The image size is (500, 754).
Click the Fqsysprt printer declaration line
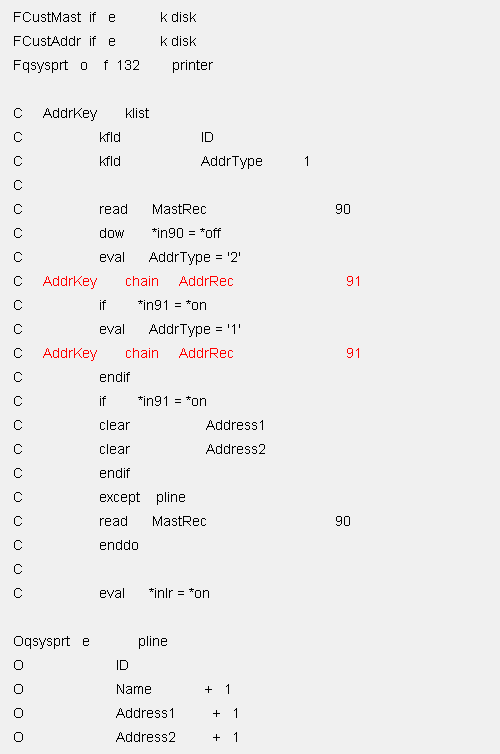(112, 65)
